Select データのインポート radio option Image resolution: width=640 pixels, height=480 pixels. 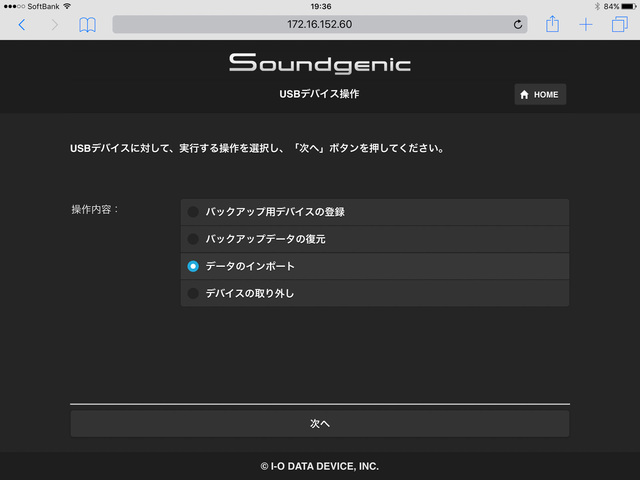click(x=375, y=266)
